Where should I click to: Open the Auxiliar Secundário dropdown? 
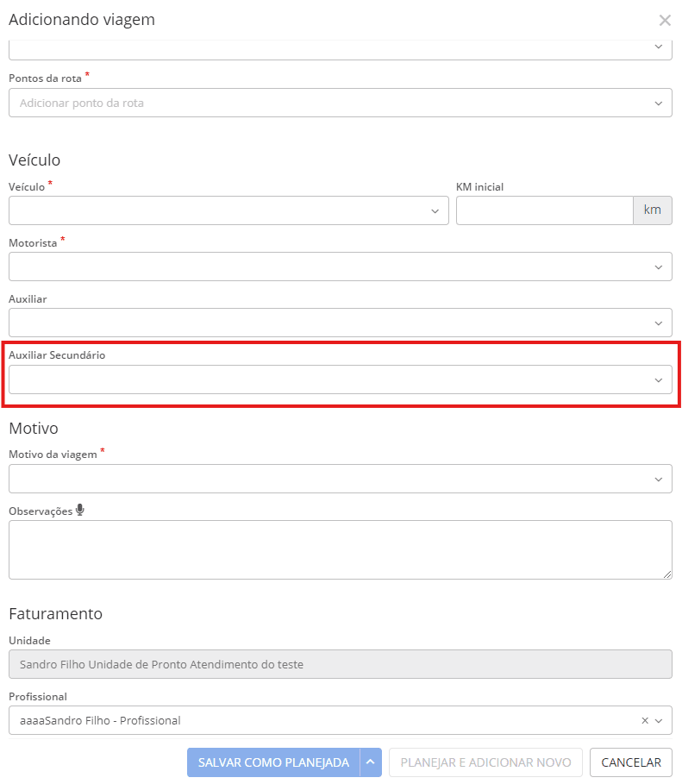[x=340, y=379]
